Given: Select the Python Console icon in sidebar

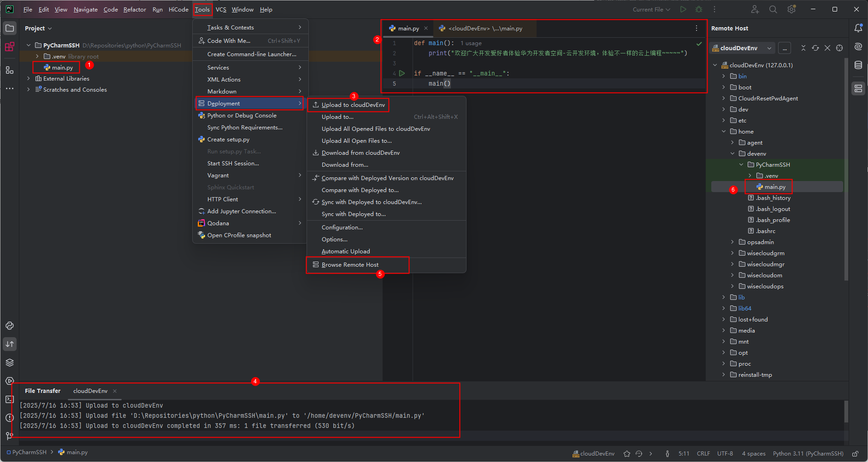Looking at the screenshot, I should [10, 326].
